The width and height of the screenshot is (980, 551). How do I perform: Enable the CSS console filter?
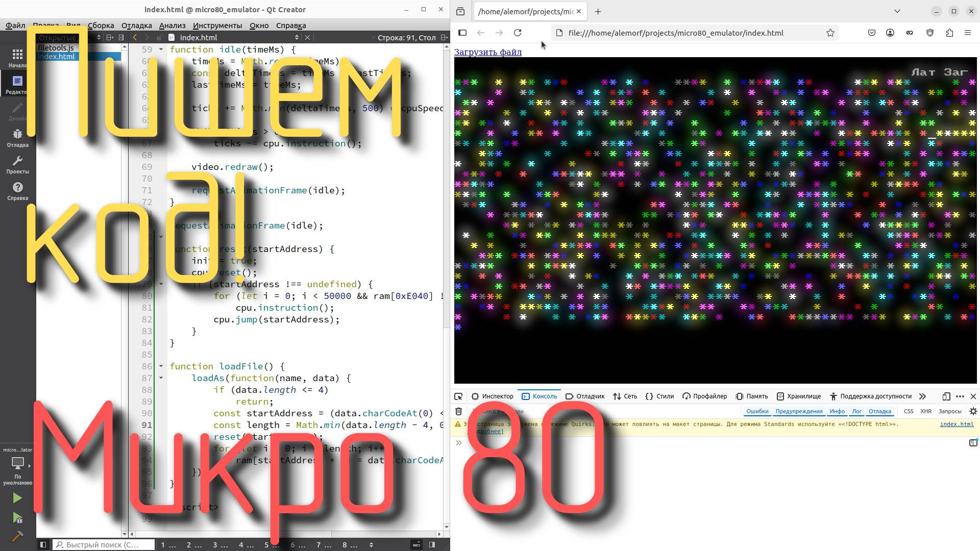tap(909, 411)
